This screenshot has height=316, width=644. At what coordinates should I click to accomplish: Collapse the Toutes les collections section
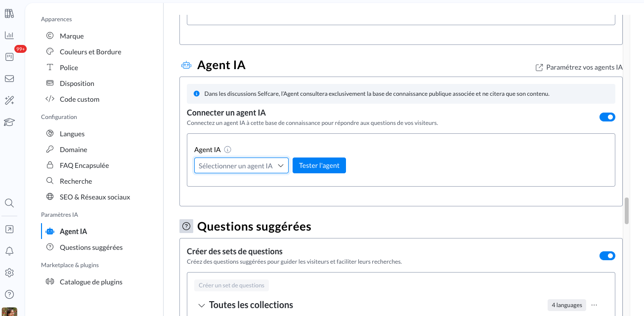(202, 305)
